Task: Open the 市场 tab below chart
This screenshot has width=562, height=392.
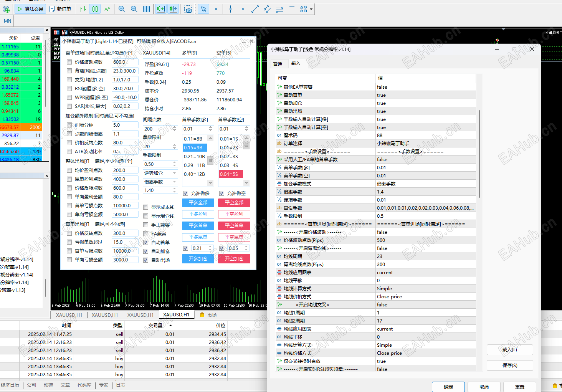Action: click(208, 315)
